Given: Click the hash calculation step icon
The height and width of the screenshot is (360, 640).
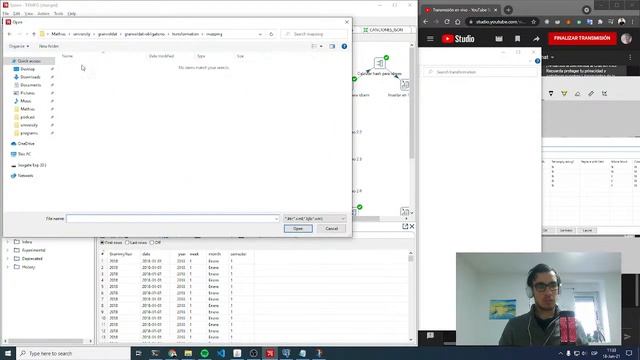Looking at the screenshot, I should point(380,63).
